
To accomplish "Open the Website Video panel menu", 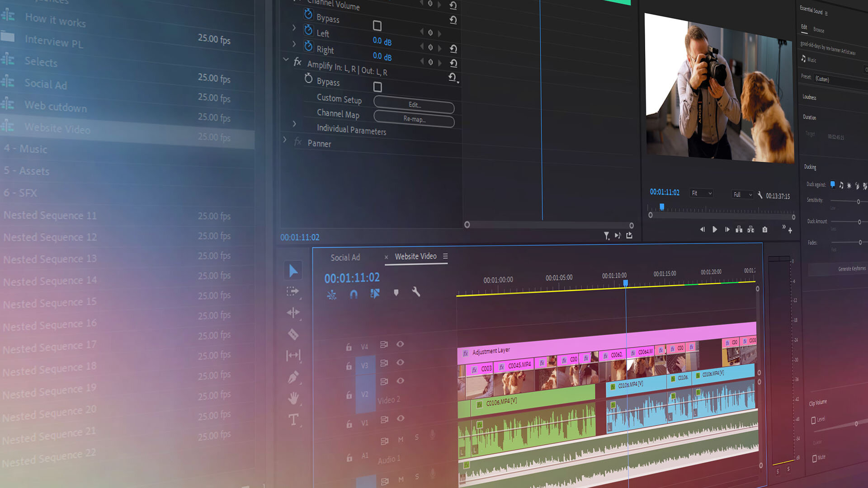I will pos(445,256).
